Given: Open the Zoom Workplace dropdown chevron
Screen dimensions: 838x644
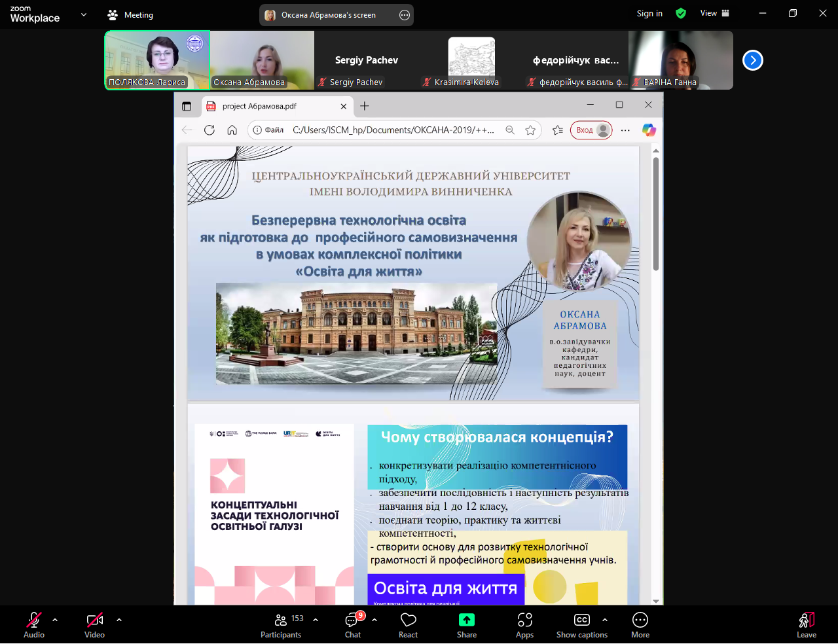Looking at the screenshot, I should point(84,14).
